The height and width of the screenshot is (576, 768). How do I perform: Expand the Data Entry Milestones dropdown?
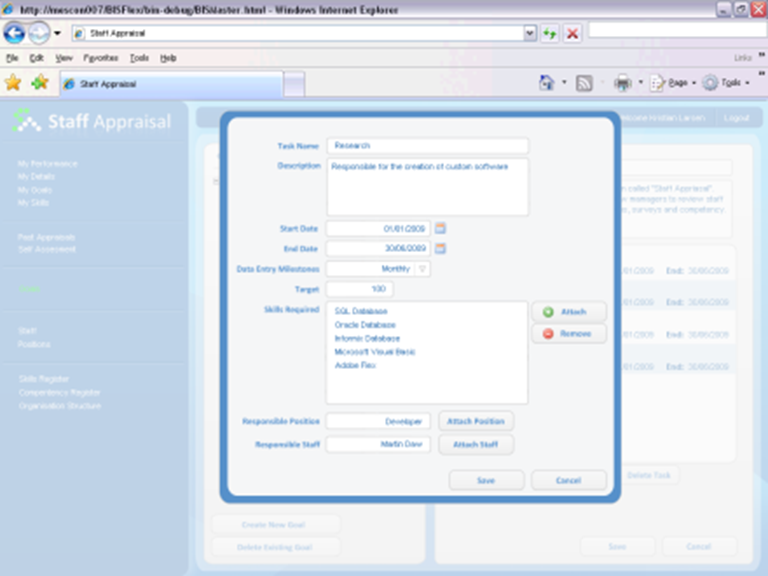coord(422,269)
